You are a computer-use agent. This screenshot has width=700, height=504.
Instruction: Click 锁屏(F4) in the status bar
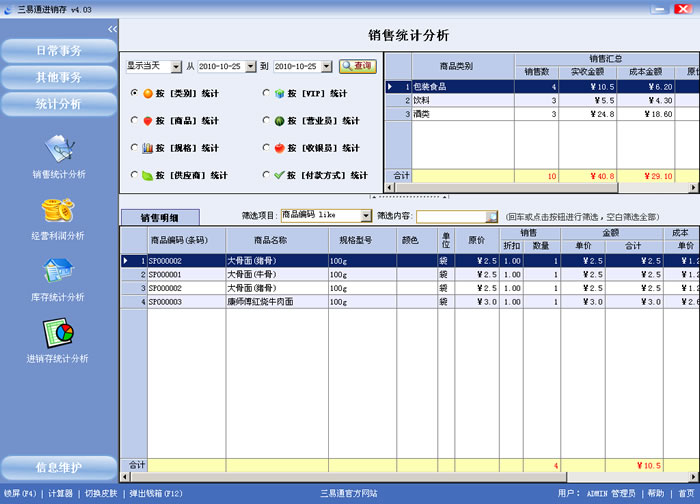[20, 494]
